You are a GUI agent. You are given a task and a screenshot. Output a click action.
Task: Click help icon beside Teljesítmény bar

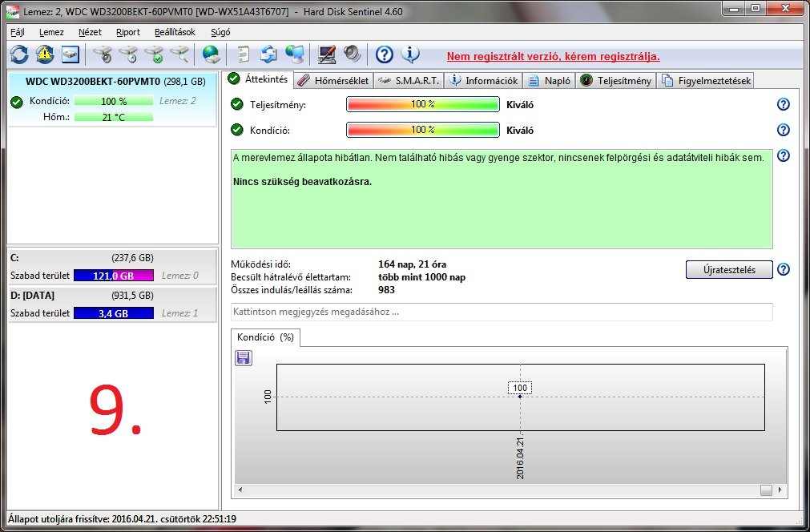(x=784, y=104)
